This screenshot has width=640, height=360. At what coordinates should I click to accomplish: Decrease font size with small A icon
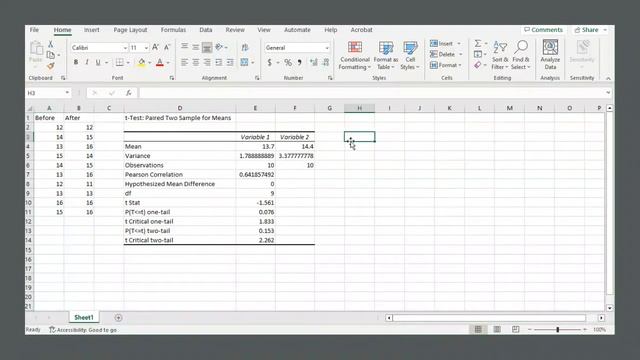coord(167,47)
